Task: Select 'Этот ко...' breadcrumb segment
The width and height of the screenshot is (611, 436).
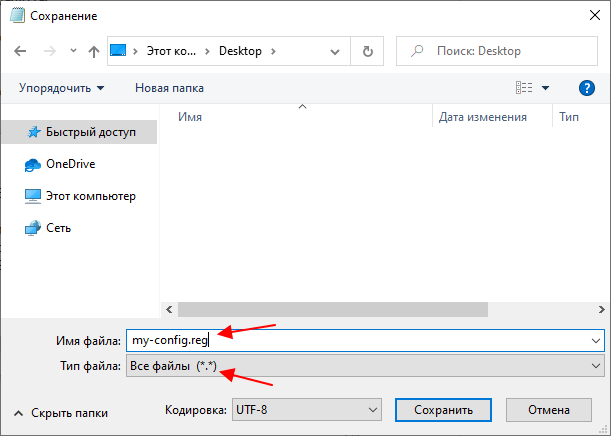Action: pos(171,51)
